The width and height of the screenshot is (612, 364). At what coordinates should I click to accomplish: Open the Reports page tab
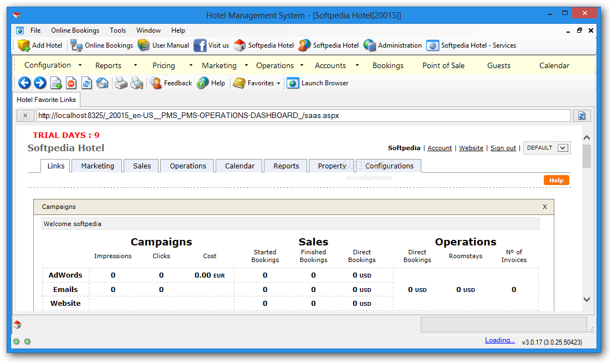click(x=286, y=166)
